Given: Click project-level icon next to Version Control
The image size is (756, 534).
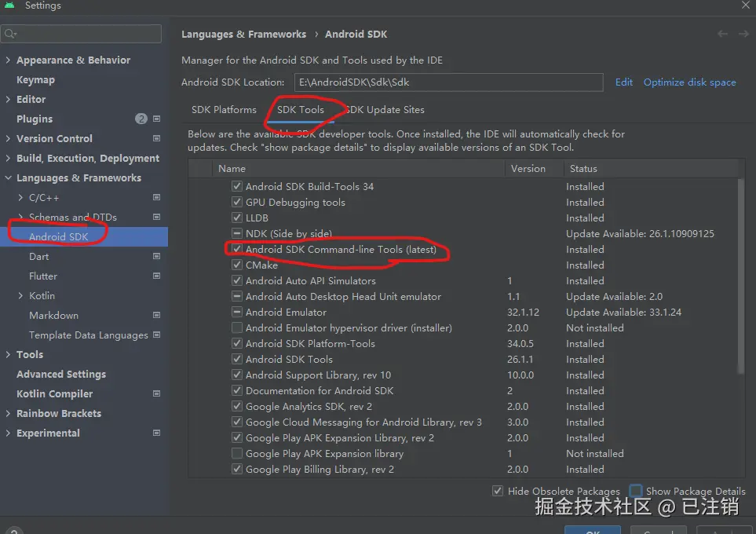Looking at the screenshot, I should pyautogui.click(x=157, y=138).
